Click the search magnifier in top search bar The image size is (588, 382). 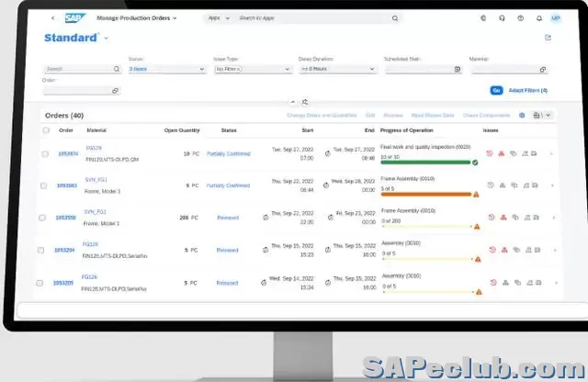[395, 17]
